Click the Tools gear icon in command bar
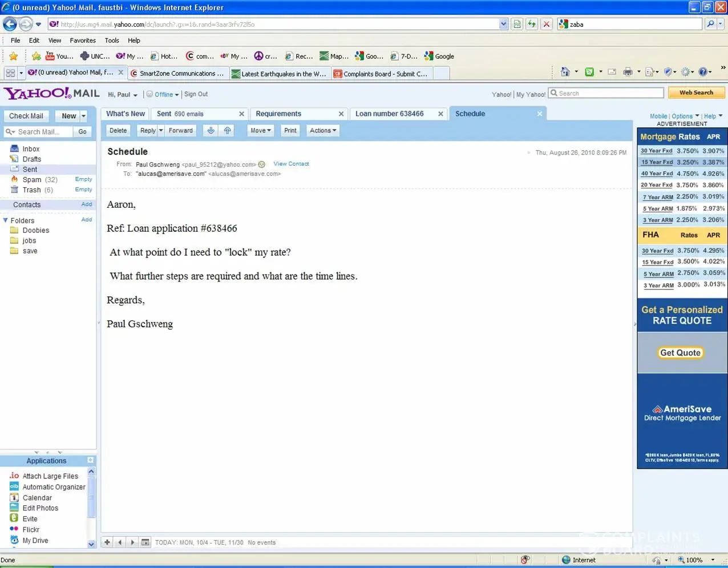The height and width of the screenshot is (568, 728). coord(686,72)
